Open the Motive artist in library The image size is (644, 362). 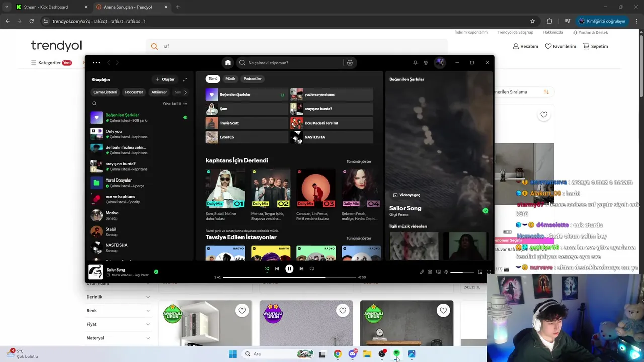pyautogui.click(x=139, y=215)
